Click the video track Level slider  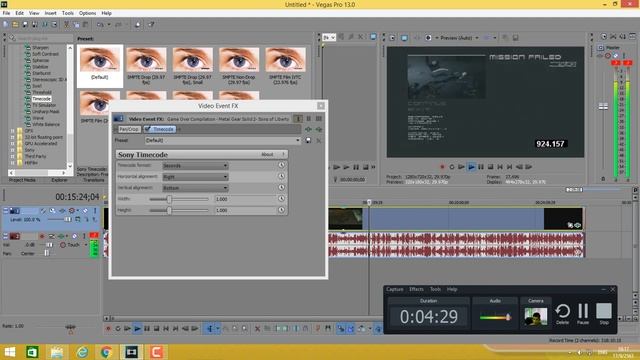click(60, 220)
